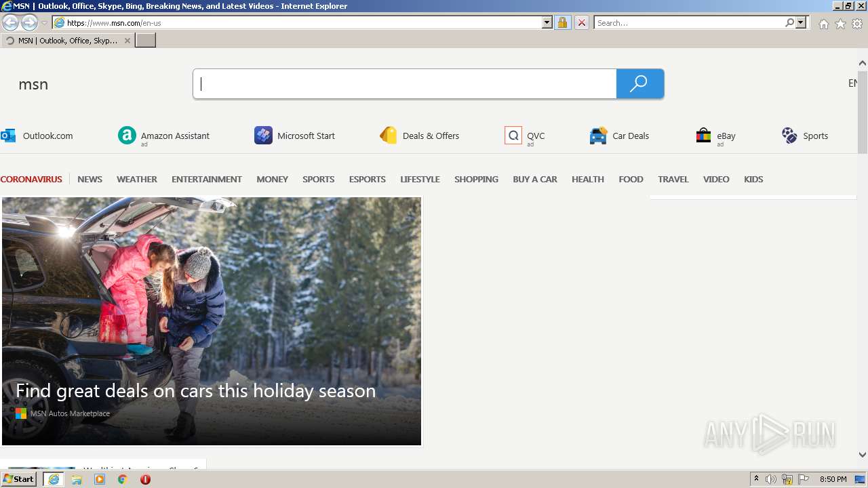Open the search provider dropdown arrow

point(801,22)
